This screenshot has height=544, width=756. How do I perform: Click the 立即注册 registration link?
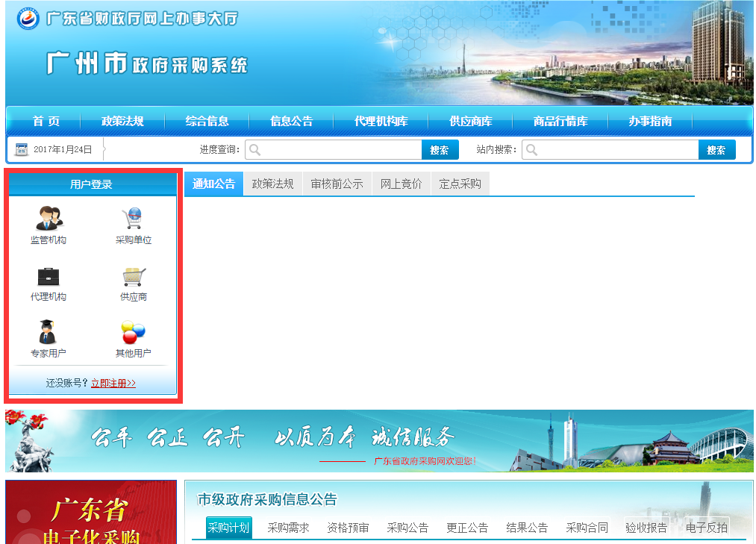[x=113, y=384]
